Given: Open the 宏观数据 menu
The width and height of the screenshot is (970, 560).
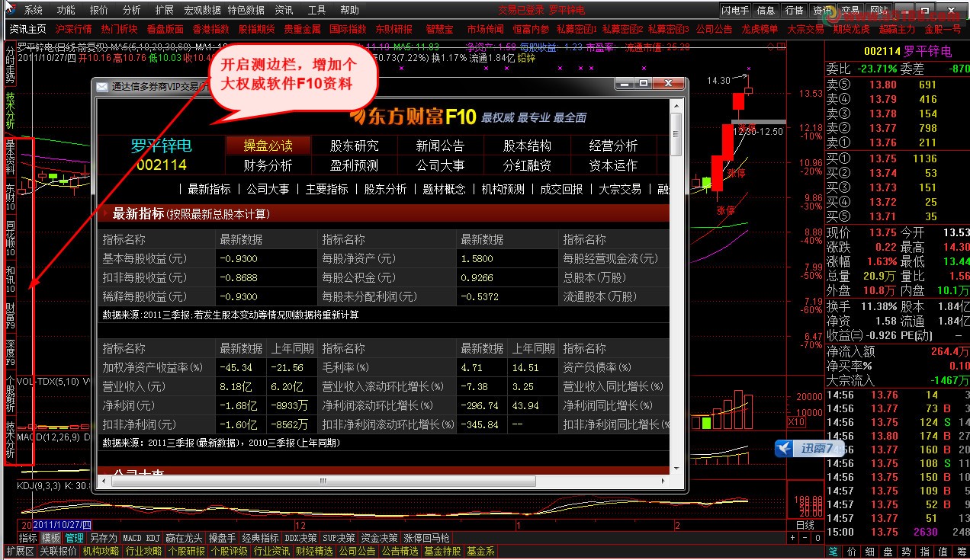Looking at the screenshot, I should click(x=202, y=10).
